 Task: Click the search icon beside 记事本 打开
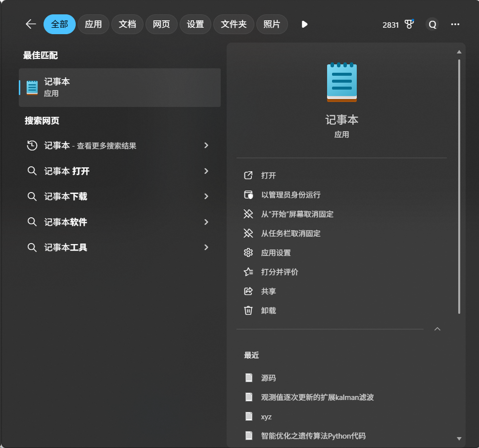click(x=32, y=171)
